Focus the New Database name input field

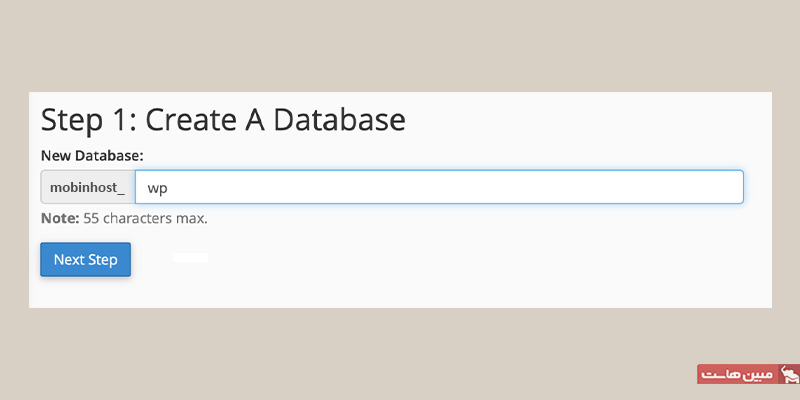coord(440,187)
